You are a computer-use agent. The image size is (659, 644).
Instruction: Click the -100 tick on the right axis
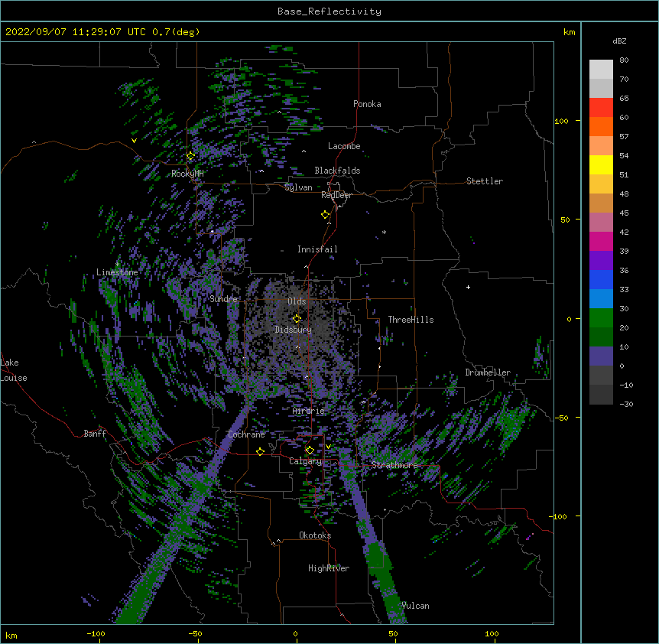[x=559, y=516]
